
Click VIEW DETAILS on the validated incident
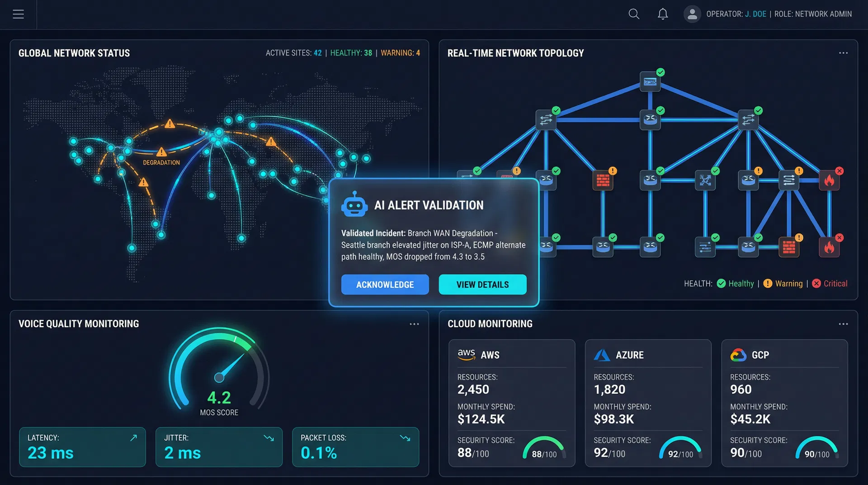tap(482, 285)
